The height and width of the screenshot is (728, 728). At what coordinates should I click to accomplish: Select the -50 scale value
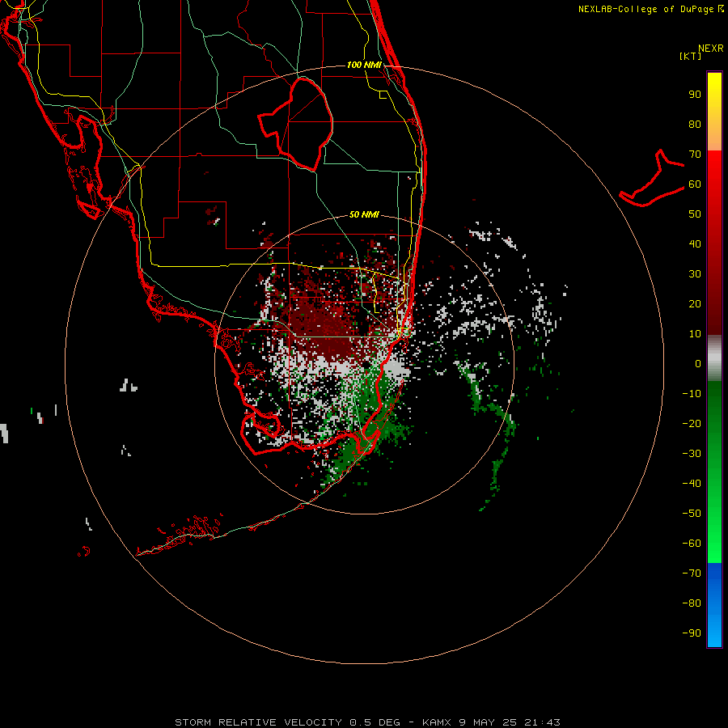click(x=692, y=514)
